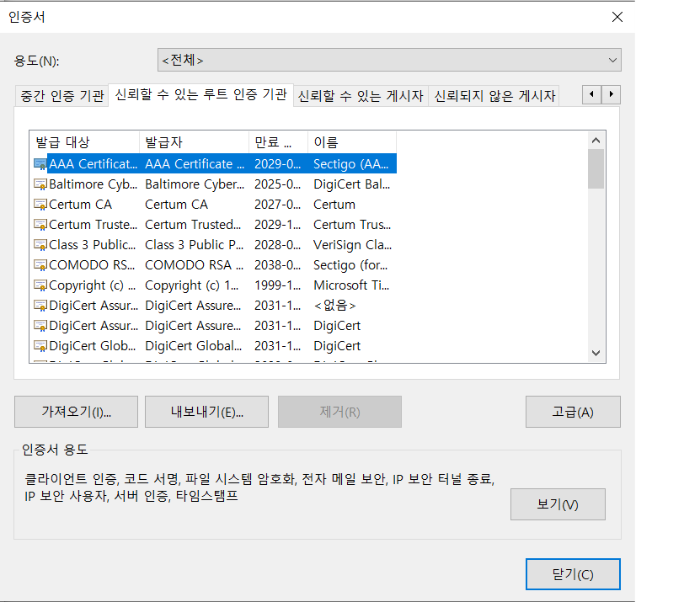Click the 2025-0... expiry date cell
The width and height of the screenshot is (700, 602).
click(x=278, y=184)
